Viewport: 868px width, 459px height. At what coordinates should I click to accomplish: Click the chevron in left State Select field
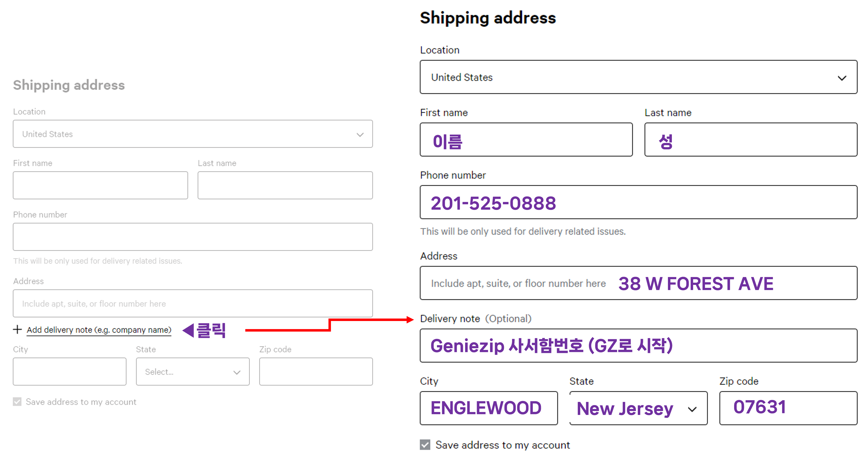point(237,372)
